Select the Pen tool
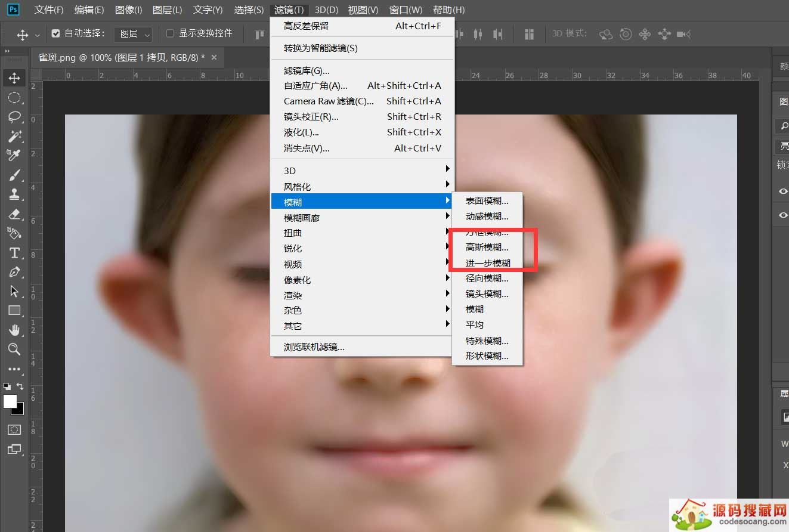This screenshot has height=532, width=789. (14, 272)
